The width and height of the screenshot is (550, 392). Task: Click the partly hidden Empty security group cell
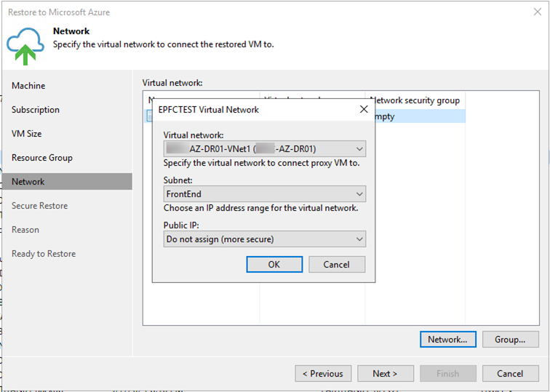tap(421, 116)
